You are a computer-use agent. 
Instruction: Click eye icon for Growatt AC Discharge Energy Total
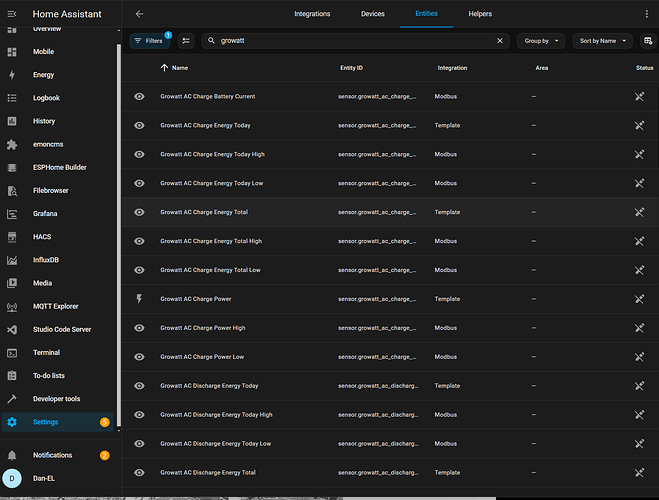(140, 472)
